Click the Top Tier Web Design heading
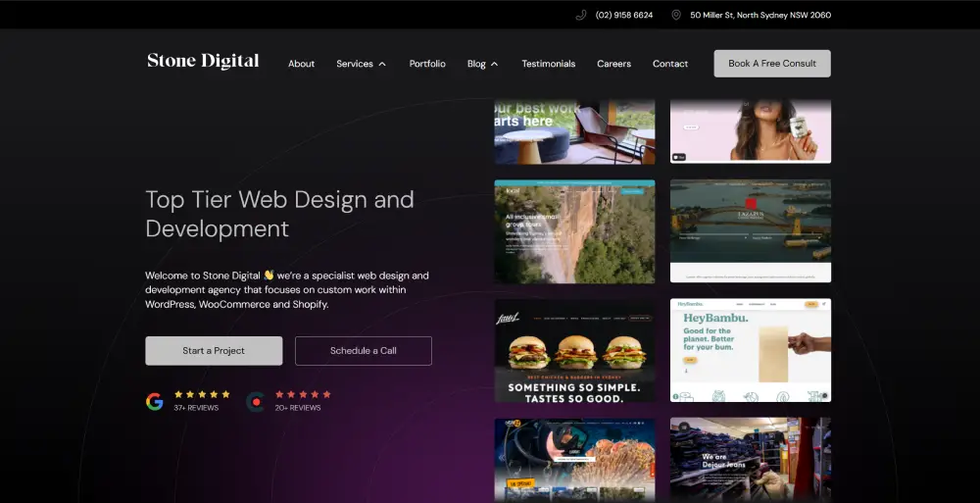This screenshot has width=980, height=503. (280, 214)
